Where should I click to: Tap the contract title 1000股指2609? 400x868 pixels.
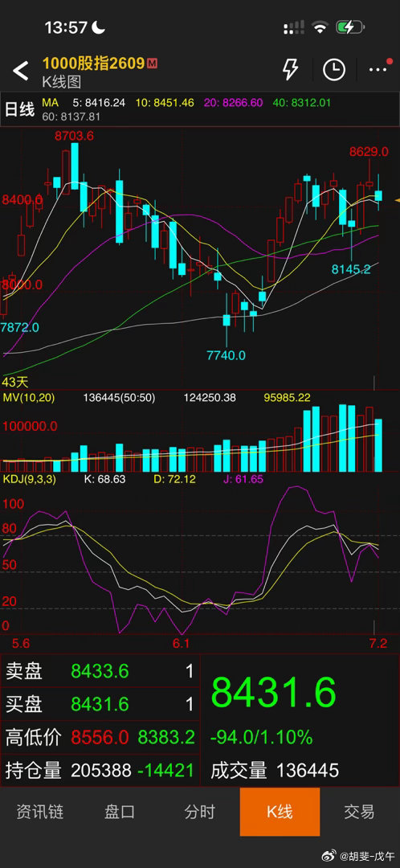click(93, 63)
